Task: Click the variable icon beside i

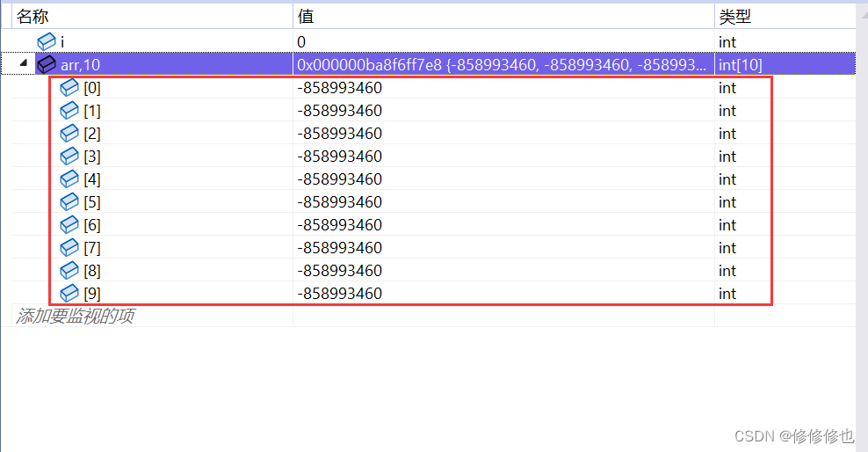Action: (47, 42)
